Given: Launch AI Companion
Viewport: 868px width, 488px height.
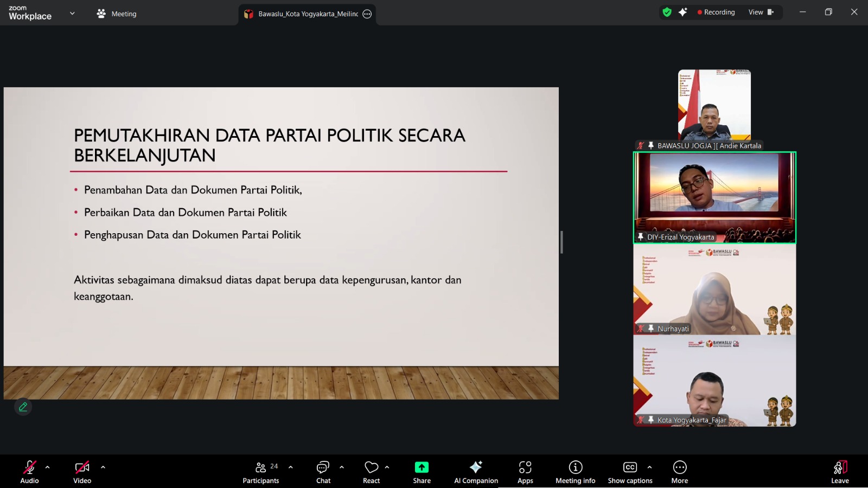Looking at the screenshot, I should pyautogui.click(x=476, y=471).
